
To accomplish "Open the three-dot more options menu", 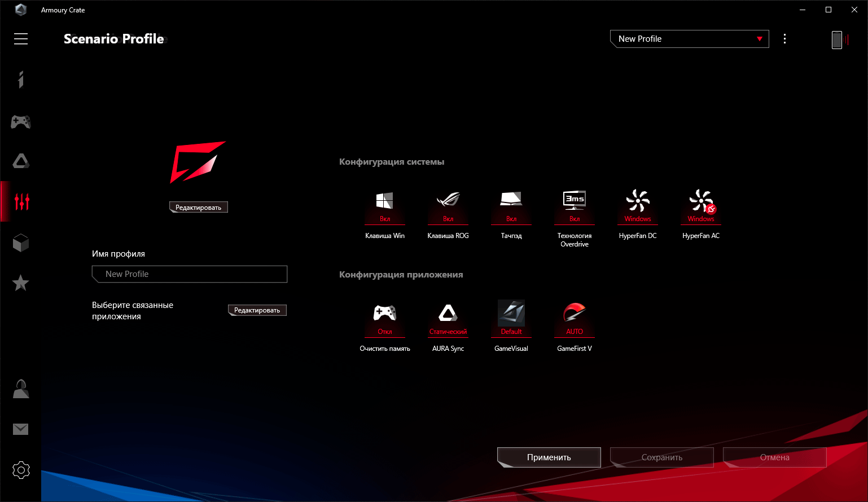I will click(784, 39).
